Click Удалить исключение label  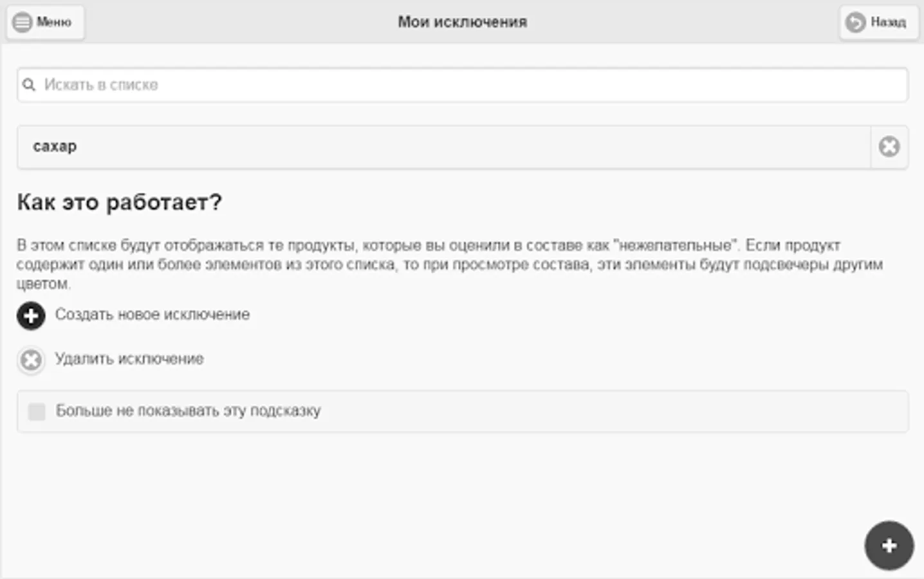pos(129,359)
